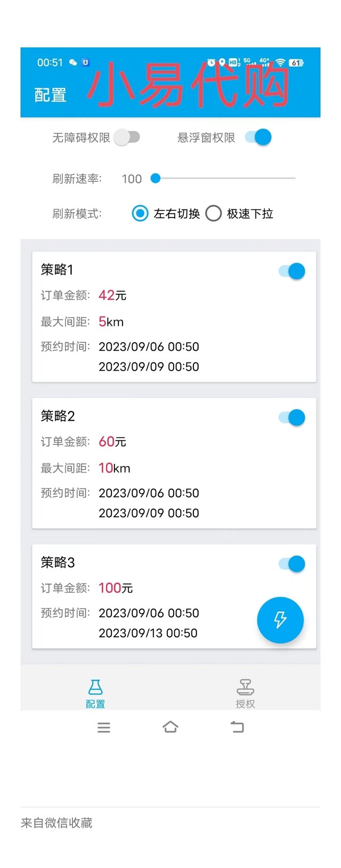
Task: Edit 策略2 最大间距 value 10km
Action: pos(114,468)
